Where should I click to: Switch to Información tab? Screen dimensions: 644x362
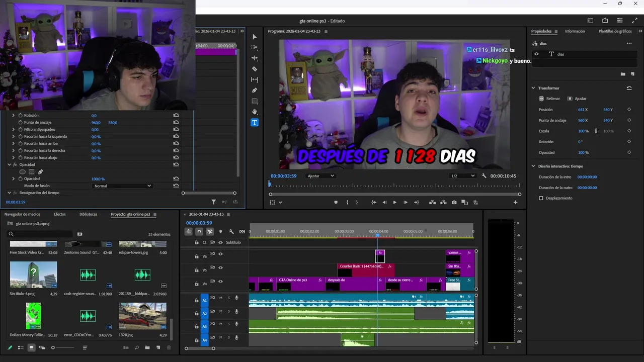tap(575, 31)
